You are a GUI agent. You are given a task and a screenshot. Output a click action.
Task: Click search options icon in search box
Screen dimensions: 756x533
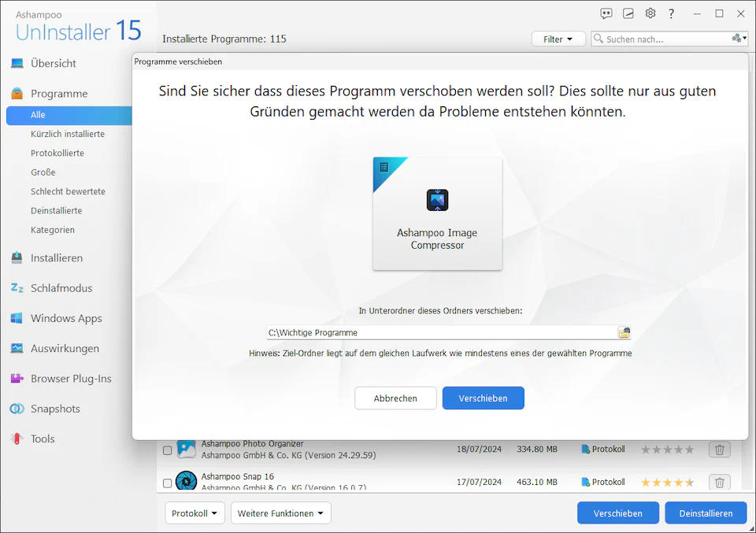coord(739,38)
